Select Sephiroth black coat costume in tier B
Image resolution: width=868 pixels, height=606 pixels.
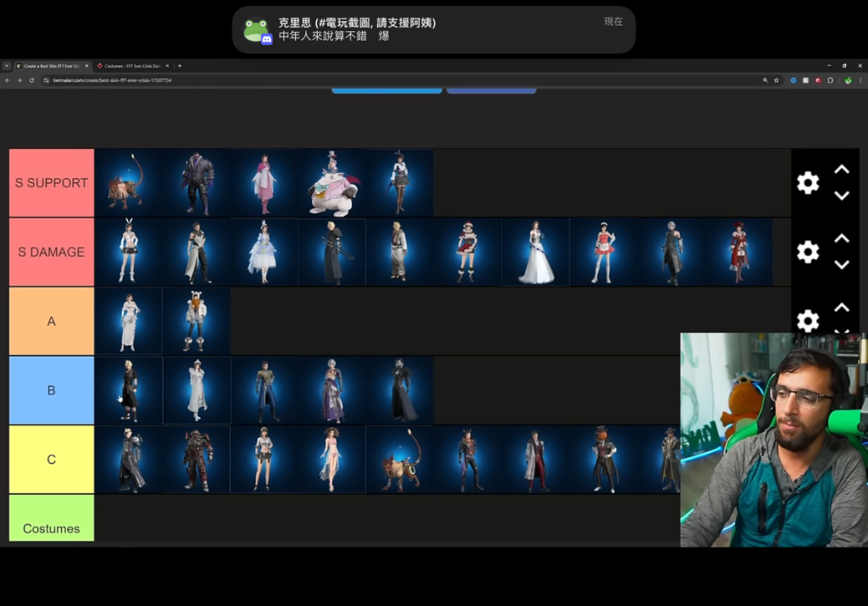coord(400,390)
